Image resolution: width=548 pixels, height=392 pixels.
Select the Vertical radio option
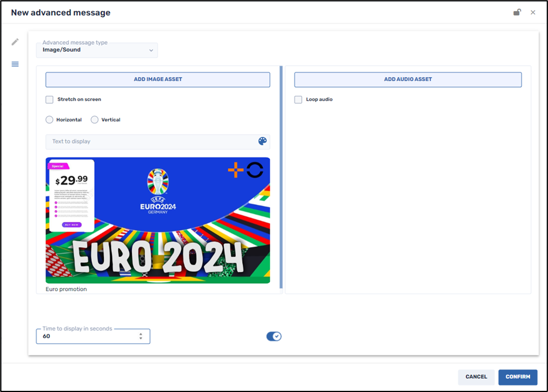point(95,120)
